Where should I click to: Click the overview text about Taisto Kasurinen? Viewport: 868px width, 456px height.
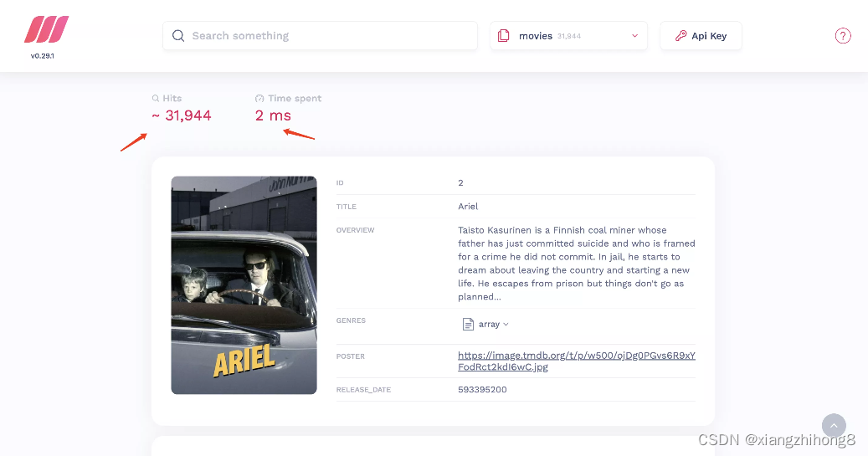(x=576, y=264)
